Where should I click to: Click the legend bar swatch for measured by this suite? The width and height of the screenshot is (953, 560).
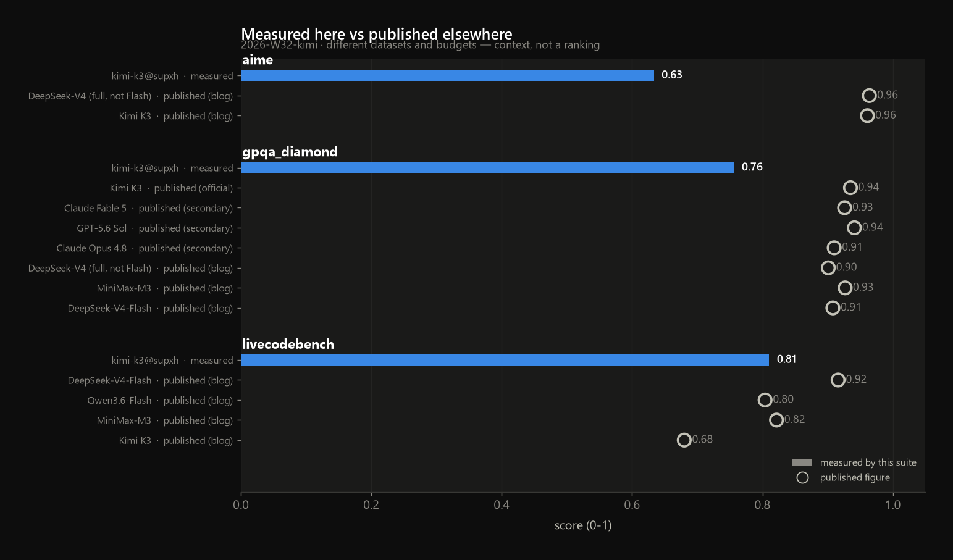coord(802,462)
